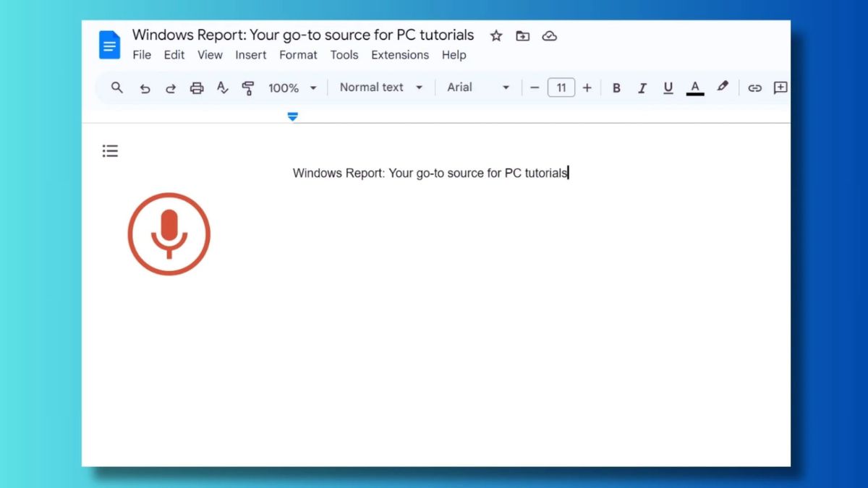Open the 100% zoom dropdown
The height and width of the screenshot is (488, 868).
coord(293,88)
